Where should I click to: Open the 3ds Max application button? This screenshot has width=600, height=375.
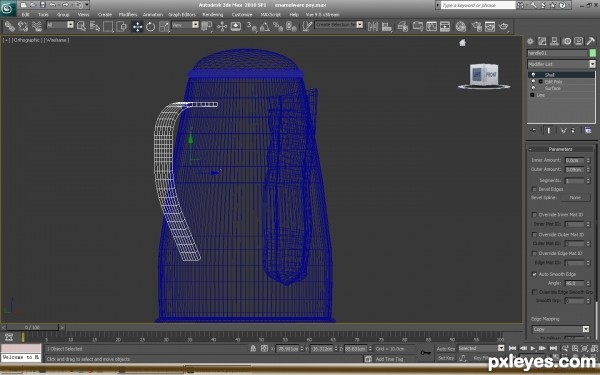coord(8,8)
